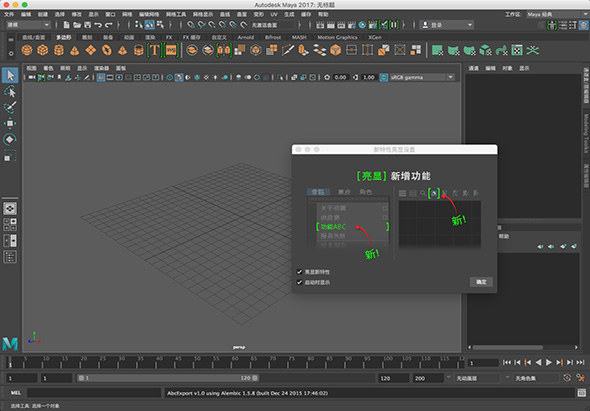Viewport: 590px width, 411px height.
Task: Switch to the Arnold shelf tab
Action: (x=246, y=37)
